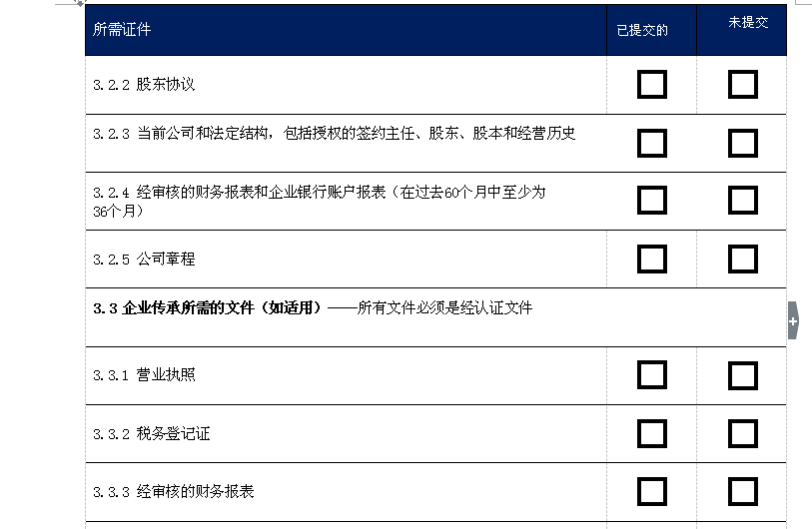Tick 未提交 box for row 3.2.3
The height and width of the screenshot is (529, 812).
743,143
